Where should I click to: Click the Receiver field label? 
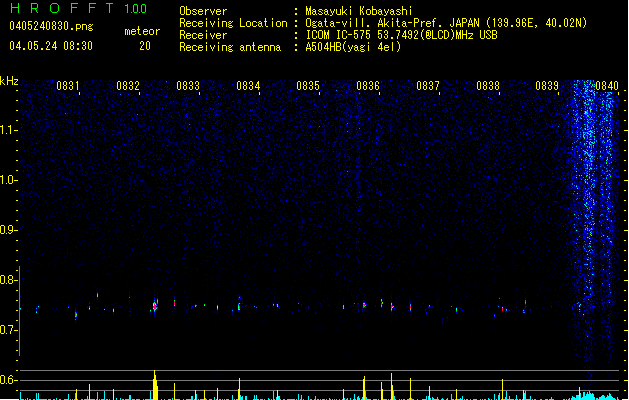point(203,35)
